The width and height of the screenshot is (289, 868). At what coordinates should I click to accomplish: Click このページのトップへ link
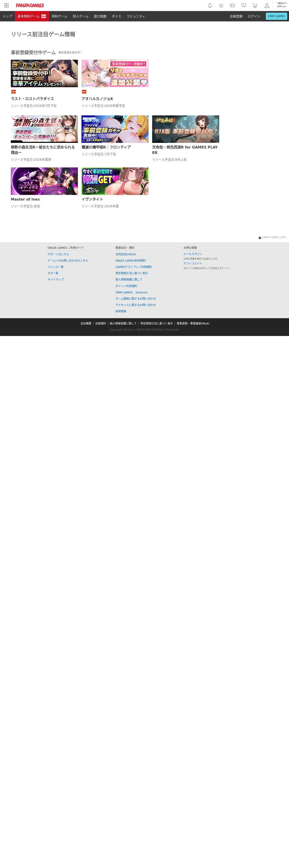[x=274, y=237]
